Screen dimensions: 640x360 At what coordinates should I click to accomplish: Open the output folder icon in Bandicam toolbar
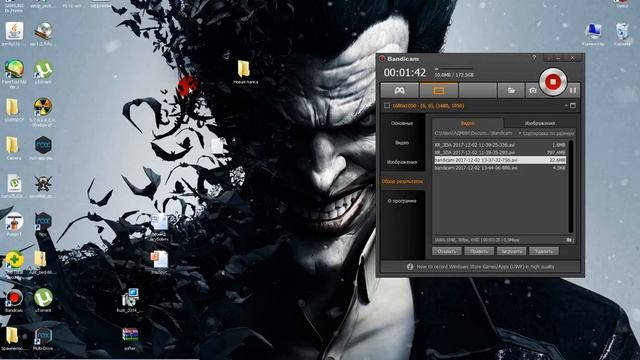pyautogui.click(x=511, y=91)
